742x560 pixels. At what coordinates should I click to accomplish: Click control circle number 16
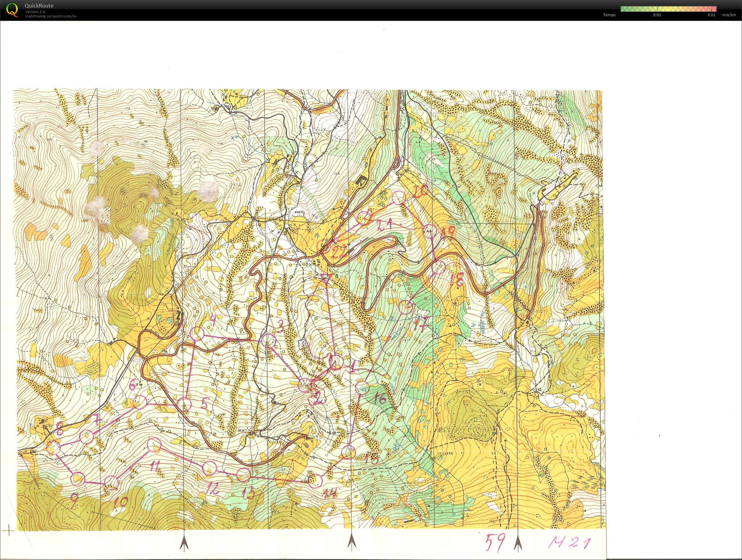(362, 388)
